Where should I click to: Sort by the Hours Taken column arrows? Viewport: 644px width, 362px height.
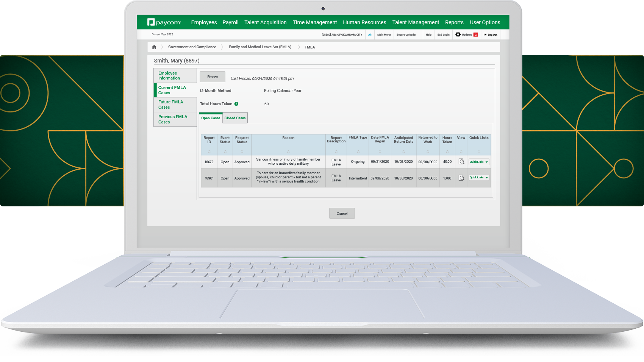[x=447, y=152]
